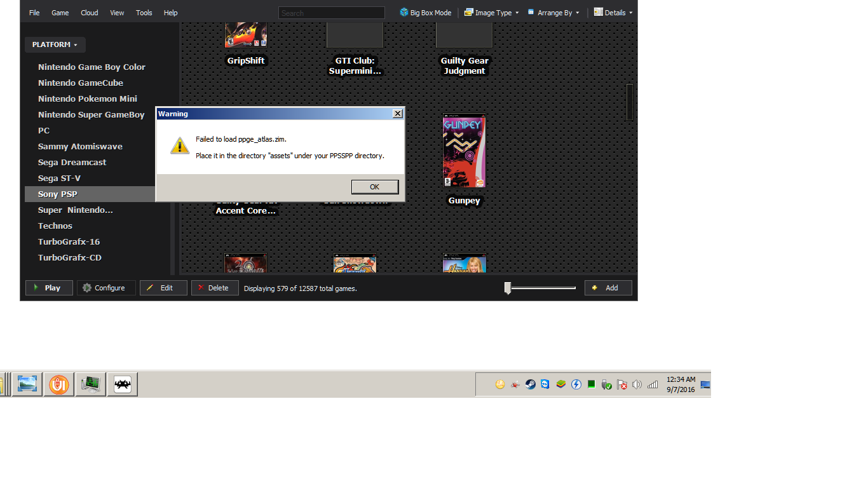Select the GTI Club Supermini placeholder cover
Viewport: 868px width, 488px height.
(x=355, y=35)
